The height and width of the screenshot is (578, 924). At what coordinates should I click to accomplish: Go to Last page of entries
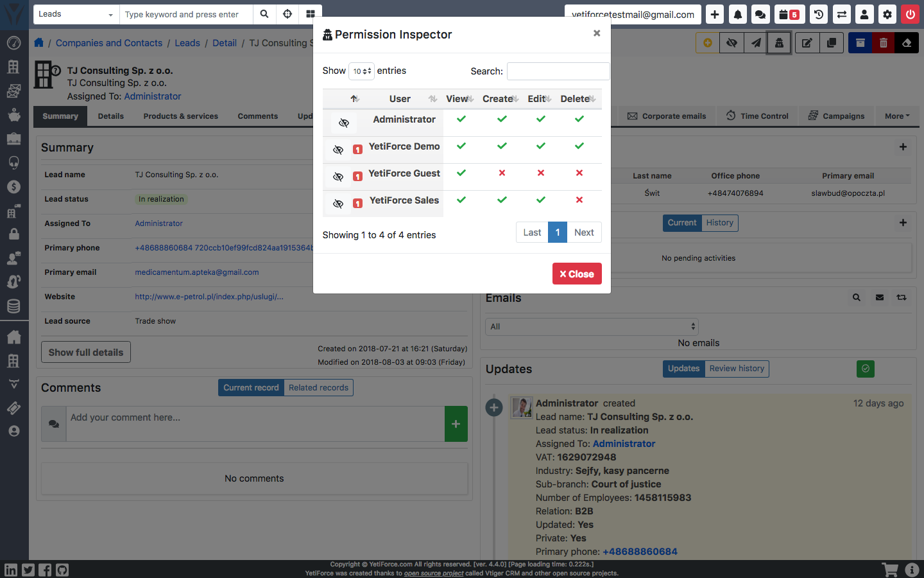(x=532, y=232)
